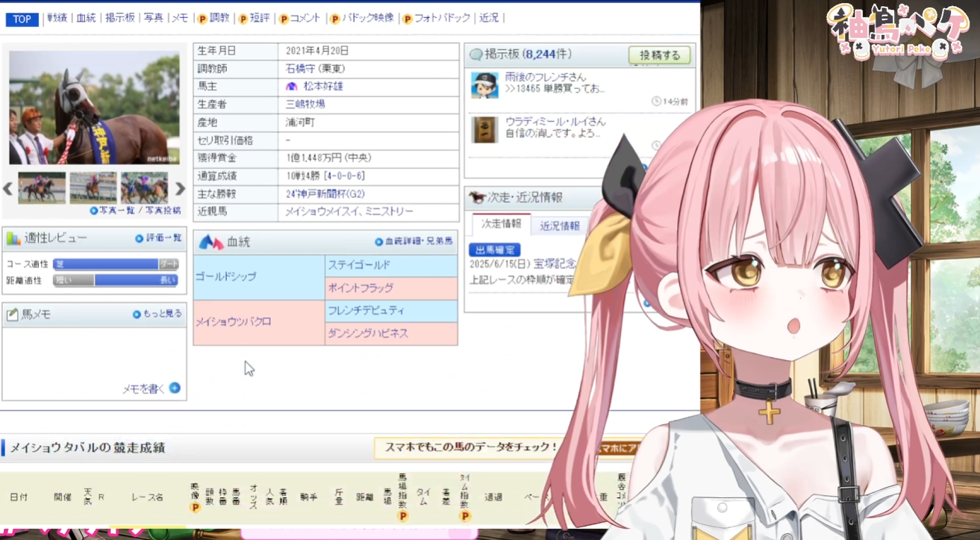Click the スマホでもこの馬のデータをチェック banner

[x=508, y=447]
